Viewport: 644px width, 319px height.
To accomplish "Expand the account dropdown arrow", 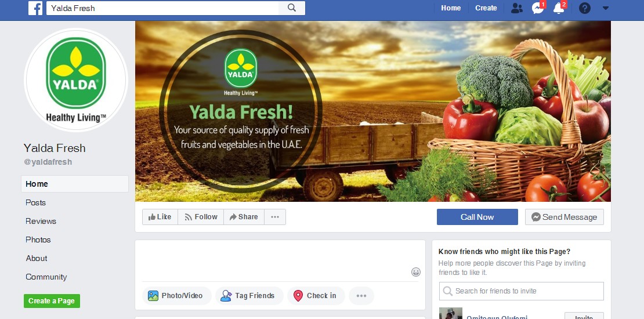I will (x=605, y=8).
